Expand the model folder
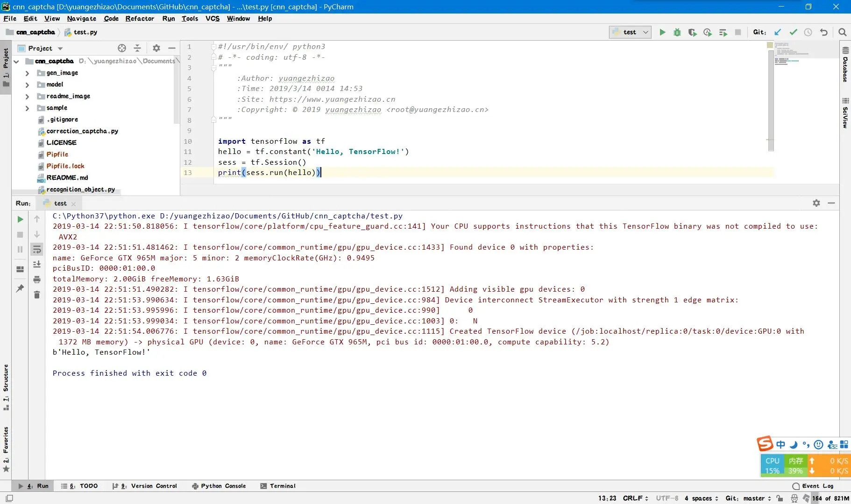This screenshot has width=851, height=504. [27, 84]
